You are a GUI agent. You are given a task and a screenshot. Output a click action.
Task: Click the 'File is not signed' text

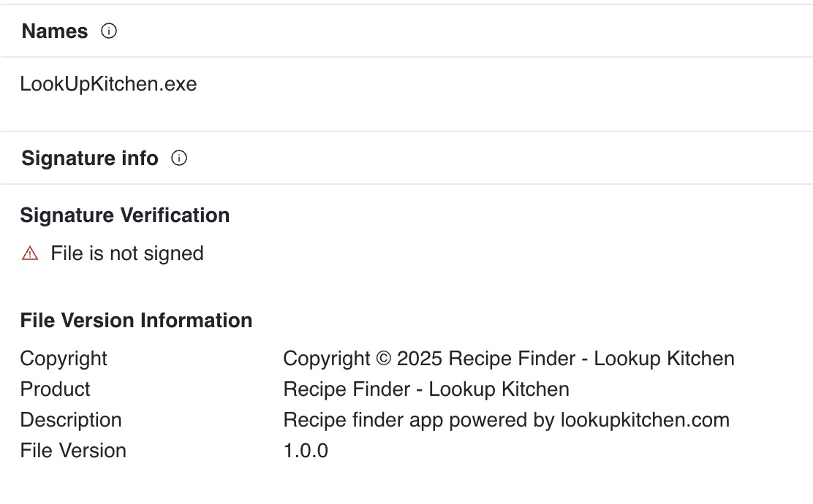(127, 253)
